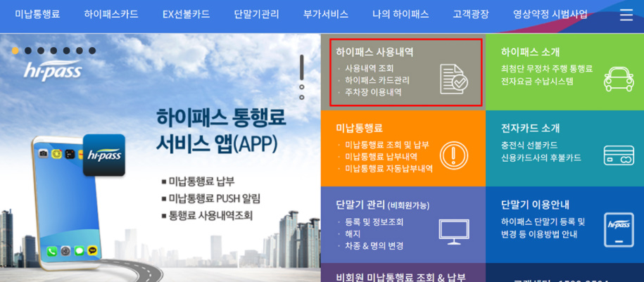Click the 하이패스 카드관리 link

pos(377,80)
